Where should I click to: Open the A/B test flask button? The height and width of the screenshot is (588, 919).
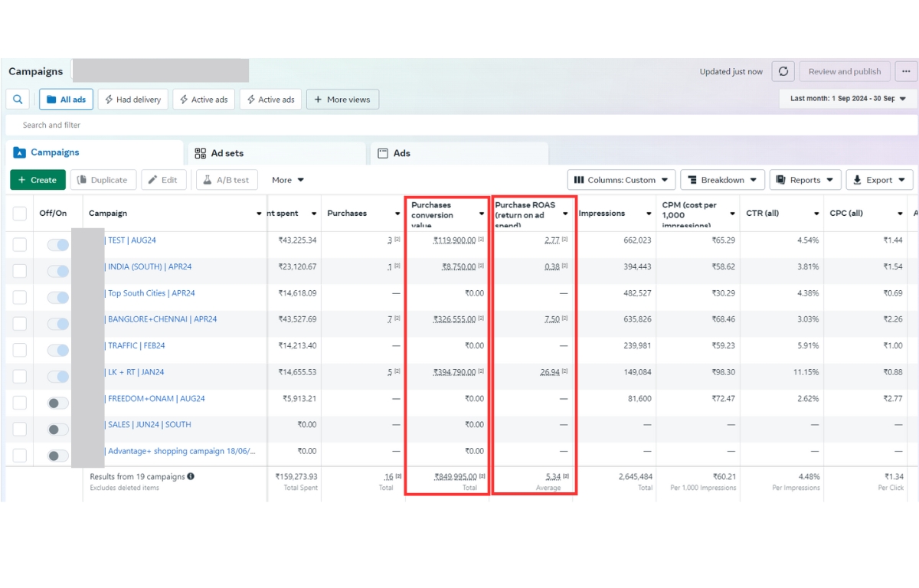(227, 180)
